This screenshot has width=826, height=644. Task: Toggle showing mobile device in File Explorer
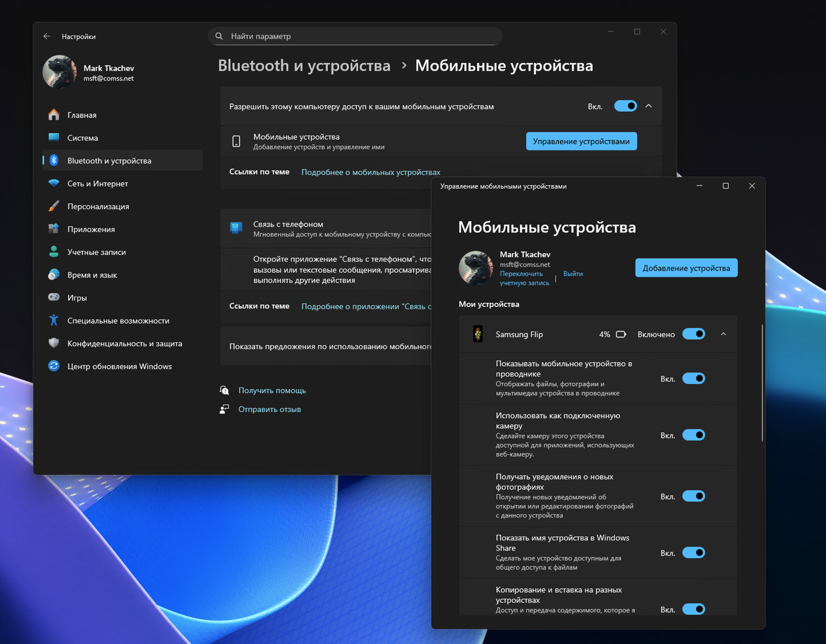point(694,378)
